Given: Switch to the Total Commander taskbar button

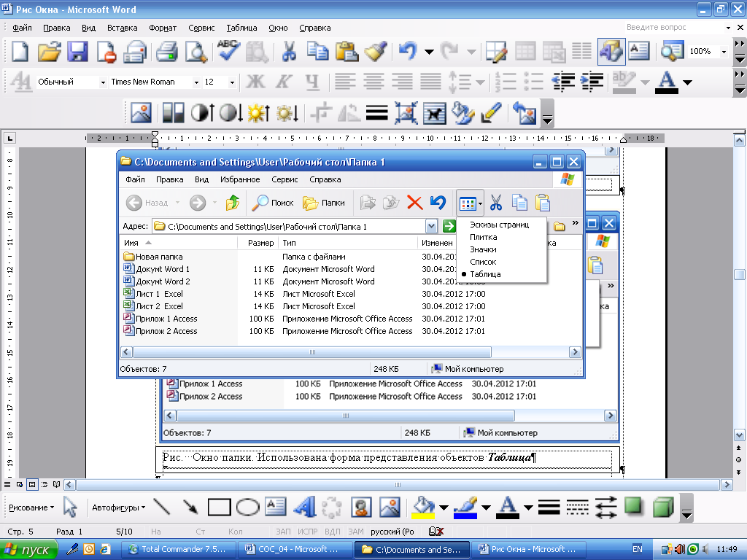Looking at the screenshot, I should [x=179, y=550].
